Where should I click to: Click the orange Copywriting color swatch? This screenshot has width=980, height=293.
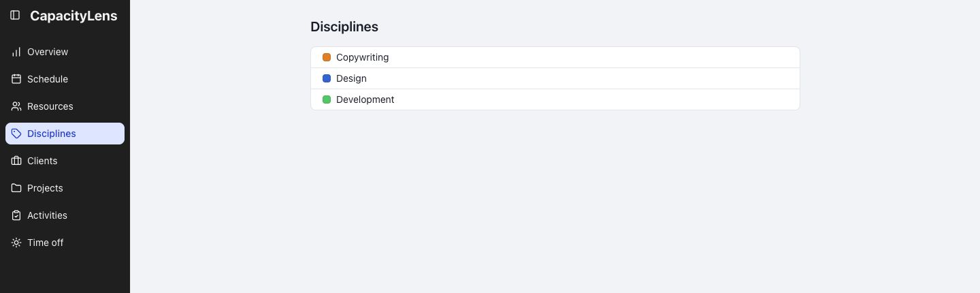(327, 57)
